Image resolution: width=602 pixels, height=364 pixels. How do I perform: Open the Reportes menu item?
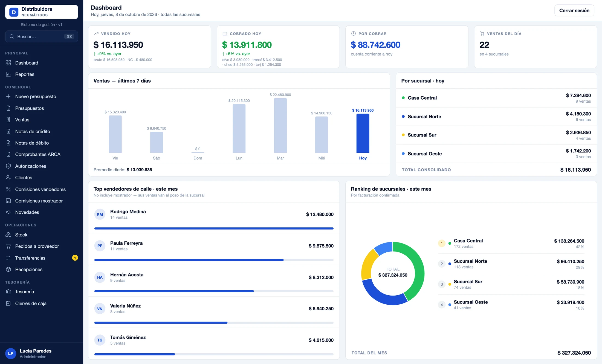(42, 74)
